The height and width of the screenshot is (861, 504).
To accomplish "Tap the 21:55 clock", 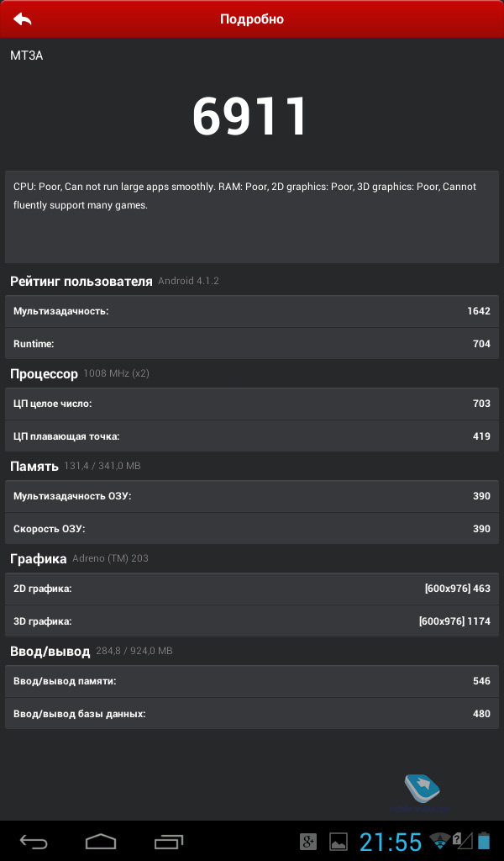I will point(391,842).
